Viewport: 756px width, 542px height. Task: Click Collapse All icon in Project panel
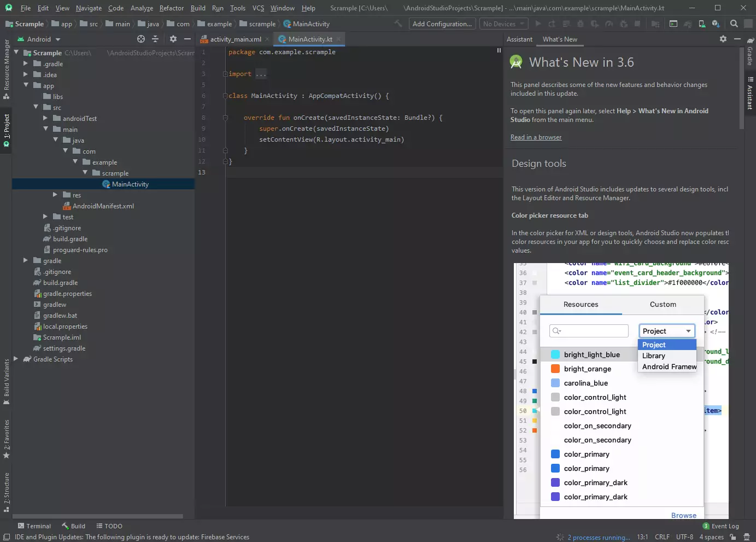coord(155,39)
